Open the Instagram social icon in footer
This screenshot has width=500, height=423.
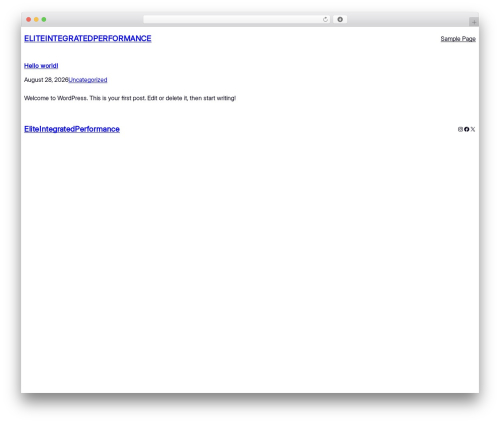click(x=460, y=129)
